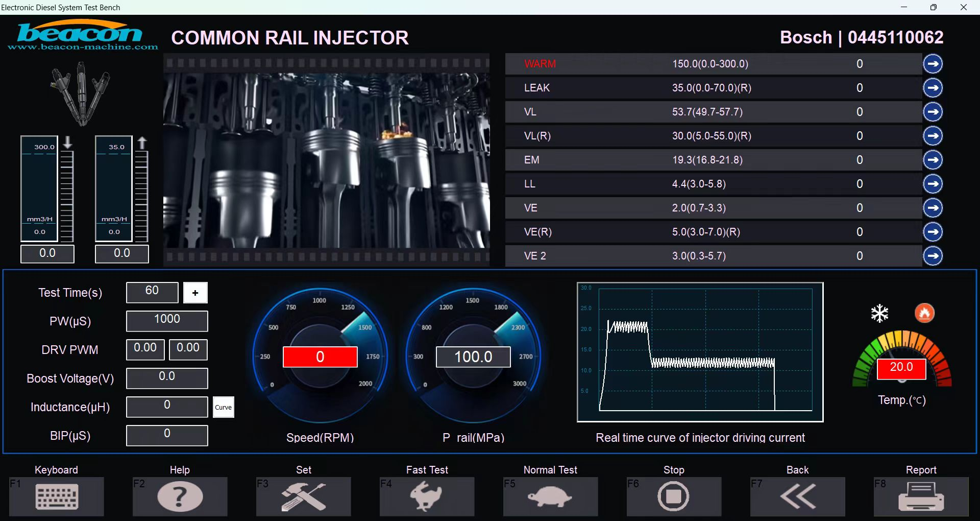
Task: Run the LEAK test via its arrow
Action: pyautogui.click(x=933, y=87)
